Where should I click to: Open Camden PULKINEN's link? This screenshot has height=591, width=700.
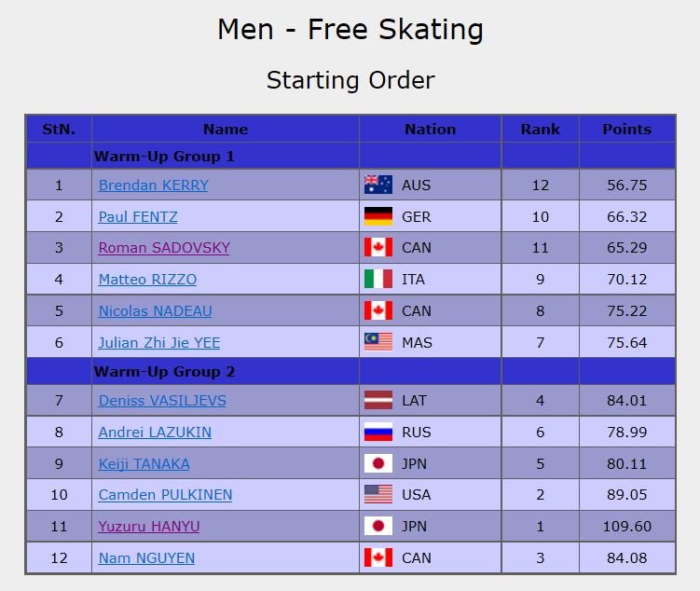[165, 495]
